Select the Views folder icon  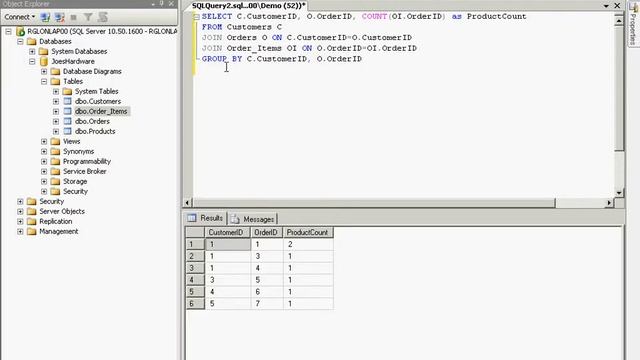tap(56, 142)
